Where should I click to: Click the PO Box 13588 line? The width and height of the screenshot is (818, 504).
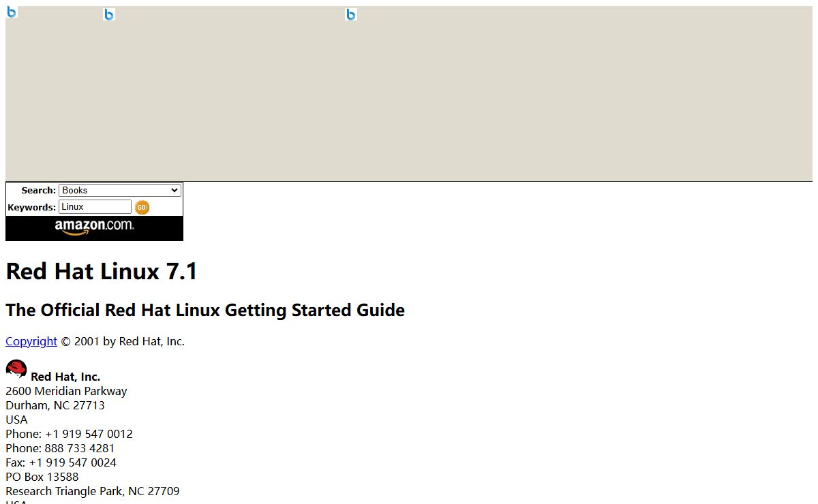click(42, 477)
